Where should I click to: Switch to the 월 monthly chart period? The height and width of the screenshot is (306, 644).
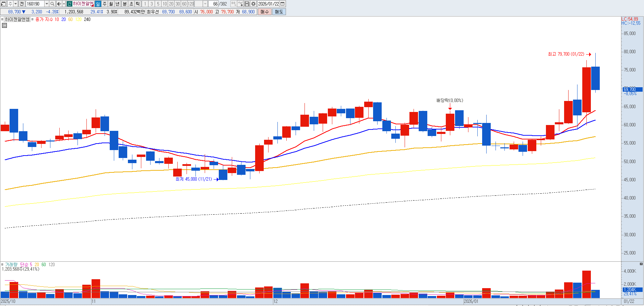pyautogui.click(x=111, y=4)
